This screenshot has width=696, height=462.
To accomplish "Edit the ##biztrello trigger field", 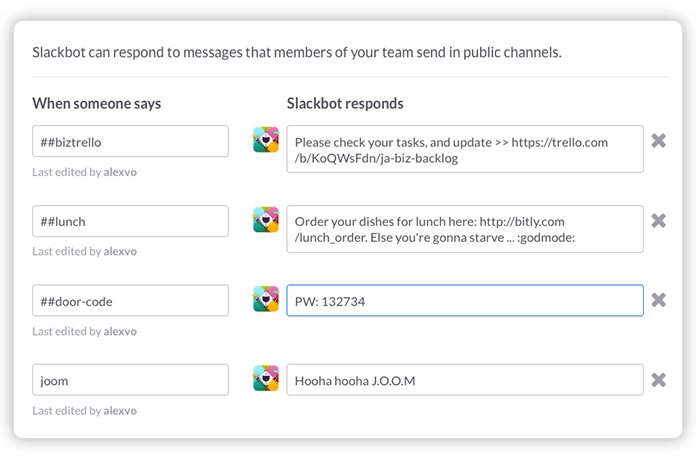I will click(x=130, y=141).
